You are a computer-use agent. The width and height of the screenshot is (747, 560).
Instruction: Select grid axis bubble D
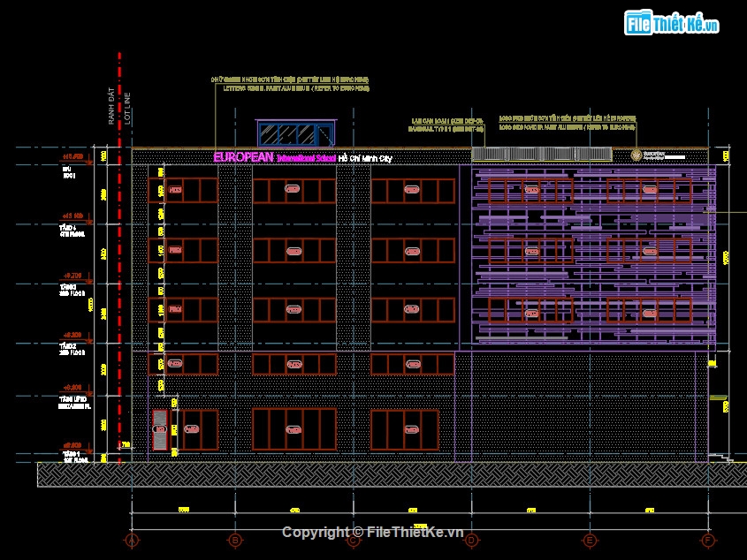coord(472,541)
